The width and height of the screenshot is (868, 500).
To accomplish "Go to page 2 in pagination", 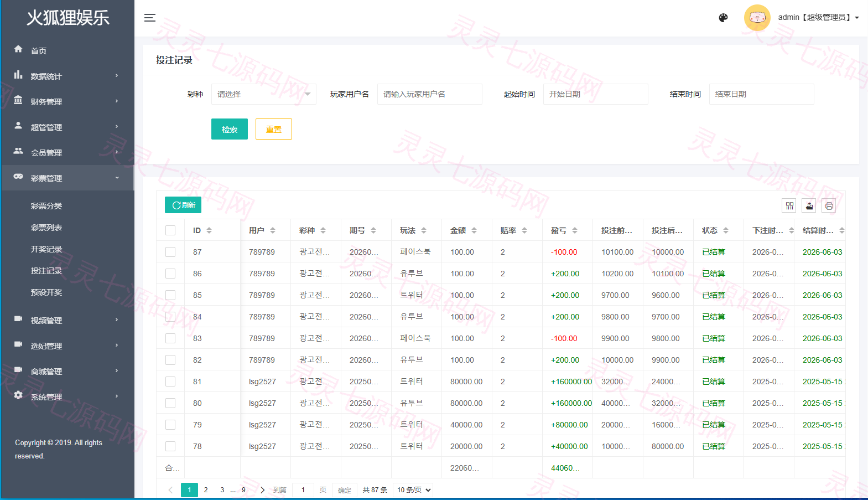I will pos(206,490).
